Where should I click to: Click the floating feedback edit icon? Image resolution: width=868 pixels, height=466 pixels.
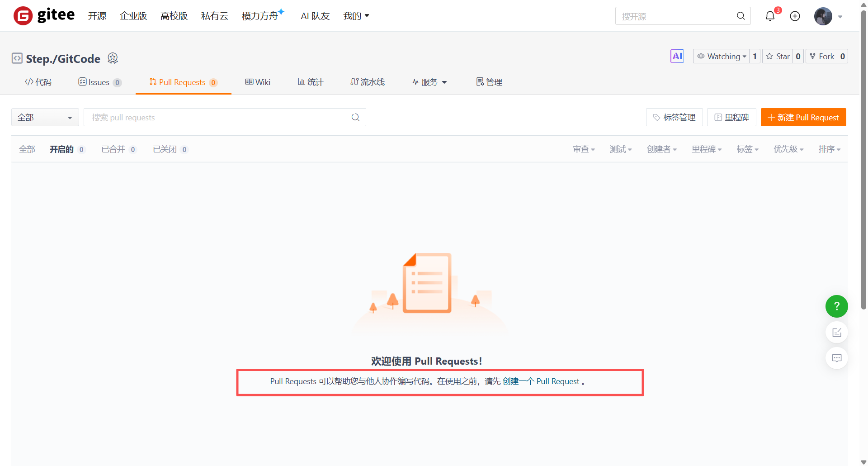tap(836, 333)
